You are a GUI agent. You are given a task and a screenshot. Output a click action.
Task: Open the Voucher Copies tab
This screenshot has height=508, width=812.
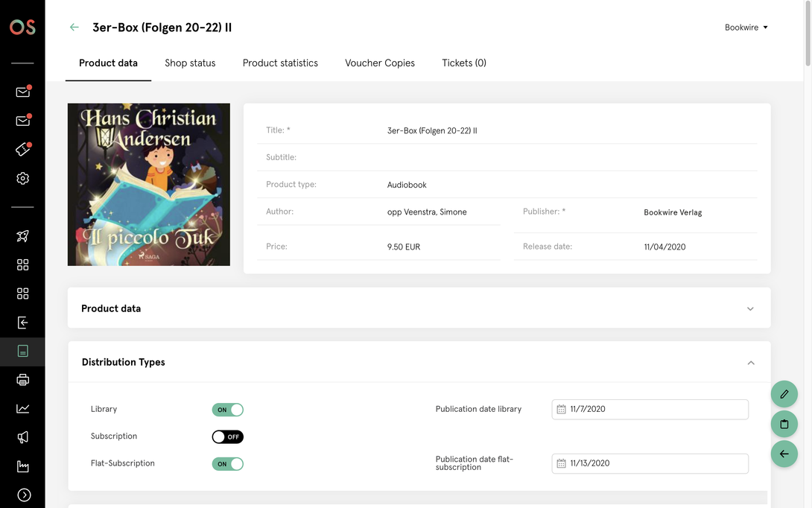pyautogui.click(x=379, y=63)
